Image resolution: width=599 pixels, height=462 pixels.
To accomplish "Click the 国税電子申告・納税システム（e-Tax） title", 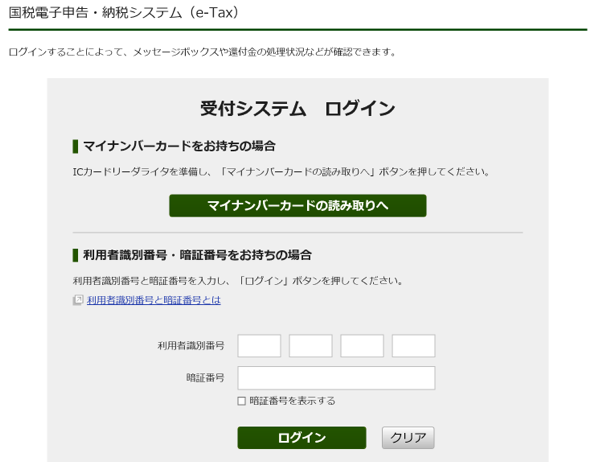I will tap(124, 13).
